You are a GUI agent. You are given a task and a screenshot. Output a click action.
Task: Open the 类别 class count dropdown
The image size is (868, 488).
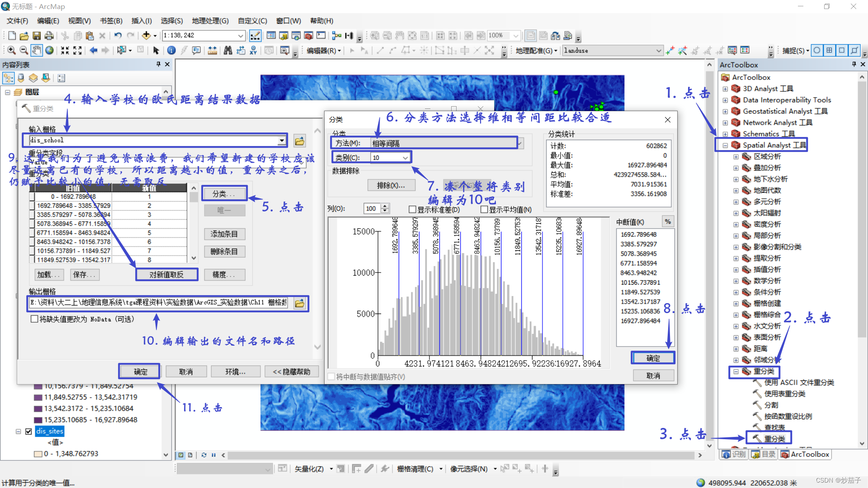pos(405,158)
